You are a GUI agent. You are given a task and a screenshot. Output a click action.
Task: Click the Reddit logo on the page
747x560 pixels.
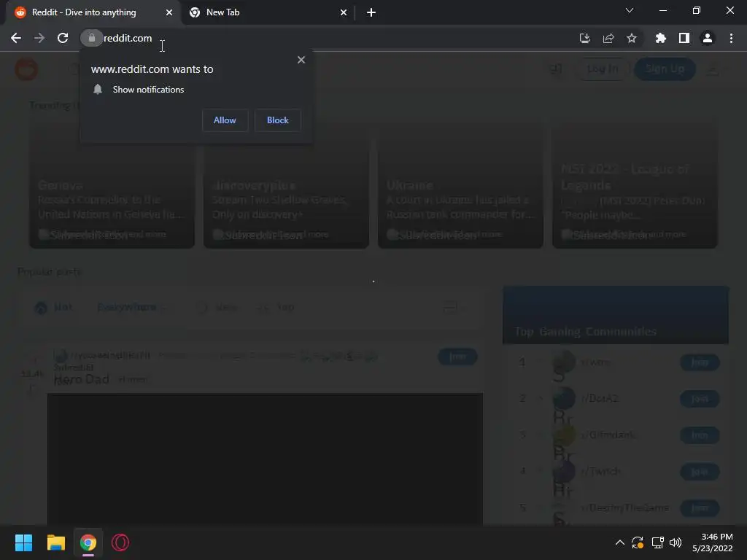[26, 69]
